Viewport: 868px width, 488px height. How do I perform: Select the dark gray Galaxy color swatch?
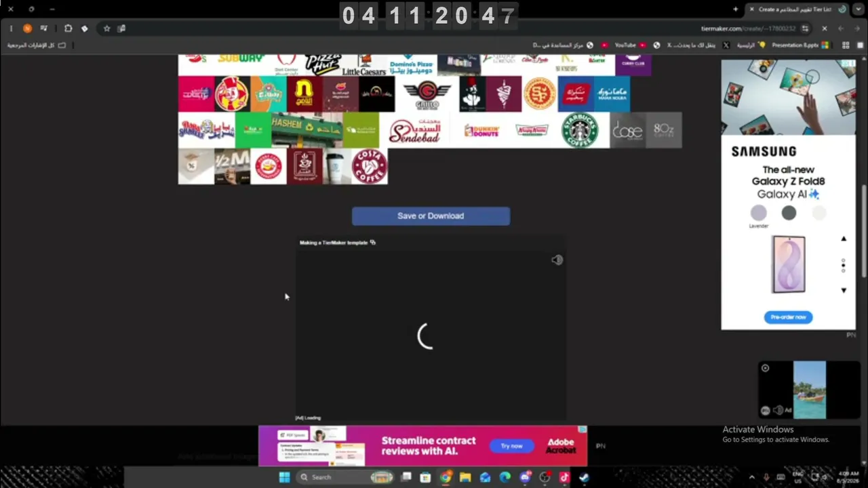(789, 213)
